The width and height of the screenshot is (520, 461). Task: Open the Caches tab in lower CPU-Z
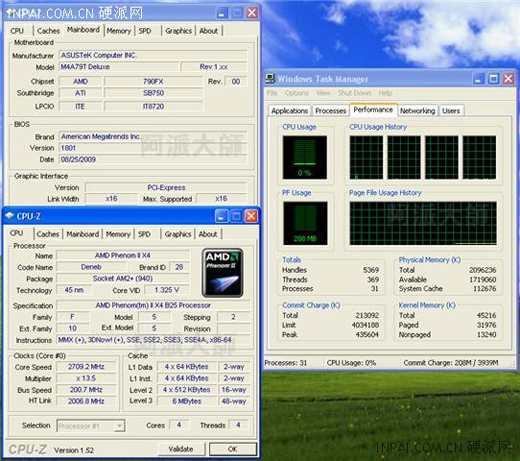point(48,234)
